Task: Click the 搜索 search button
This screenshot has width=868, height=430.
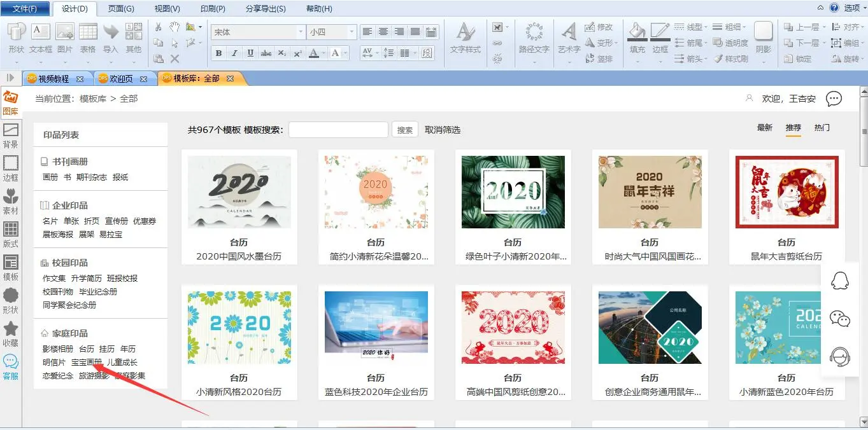Action: 404,130
